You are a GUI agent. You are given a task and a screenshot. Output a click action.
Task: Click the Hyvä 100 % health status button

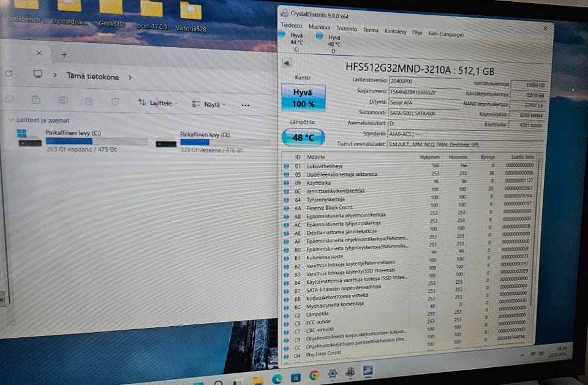pyautogui.click(x=303, y=98)
